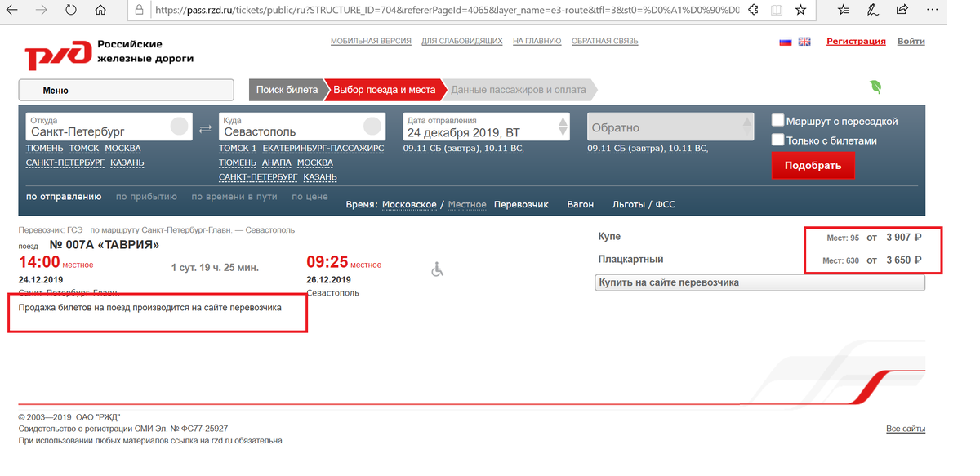Click the Обратно return date field
Screen dimensions: 980x476
(670, 127)
